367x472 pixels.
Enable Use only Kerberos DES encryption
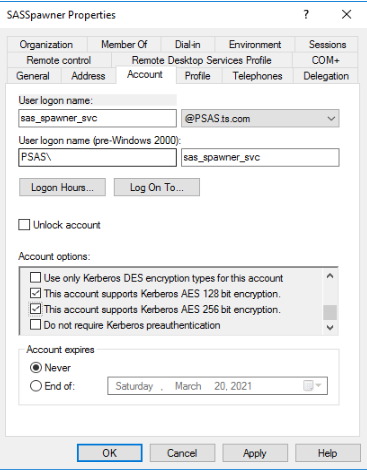(x=35, y=277)
